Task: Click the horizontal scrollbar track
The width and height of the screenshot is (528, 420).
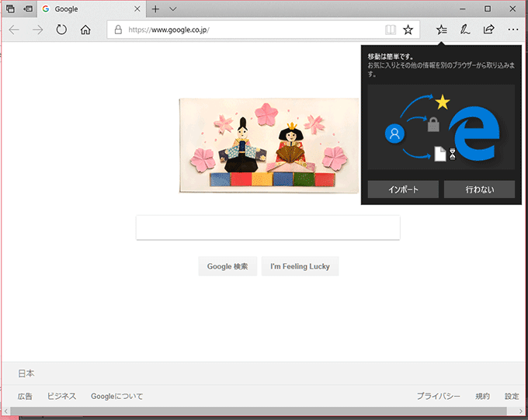Action: (259, 411)
